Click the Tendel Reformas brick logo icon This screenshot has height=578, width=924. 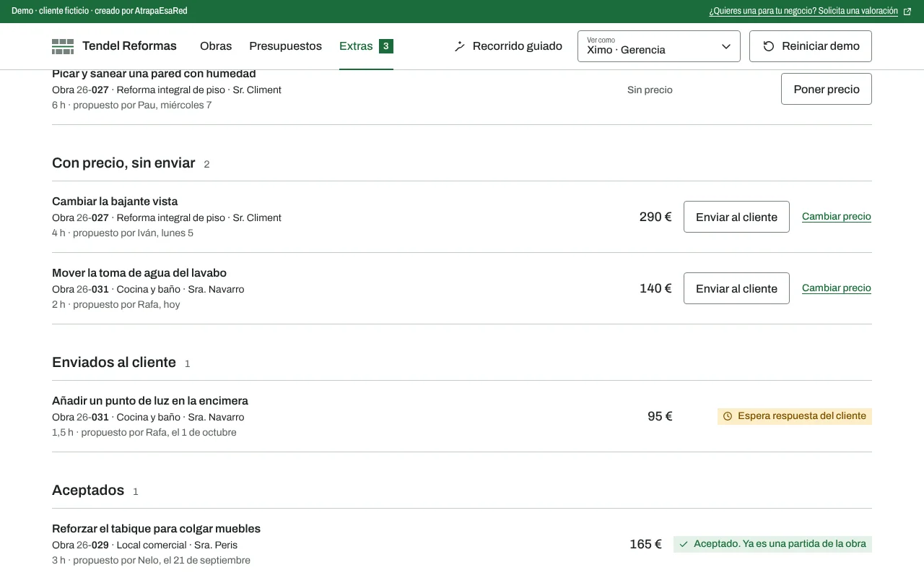point(63,46)
